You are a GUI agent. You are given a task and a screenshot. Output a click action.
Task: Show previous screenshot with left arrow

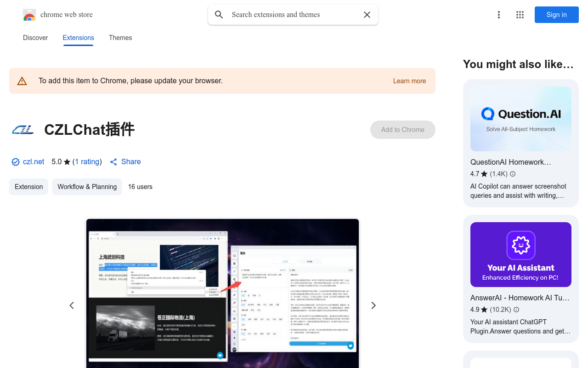click(x=72, y=305)
